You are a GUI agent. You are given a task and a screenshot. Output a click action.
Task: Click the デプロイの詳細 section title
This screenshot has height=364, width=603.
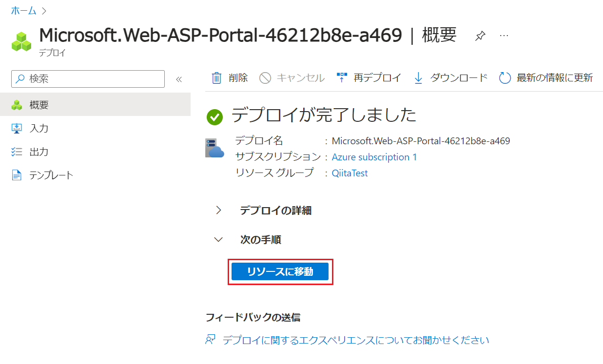275,211
